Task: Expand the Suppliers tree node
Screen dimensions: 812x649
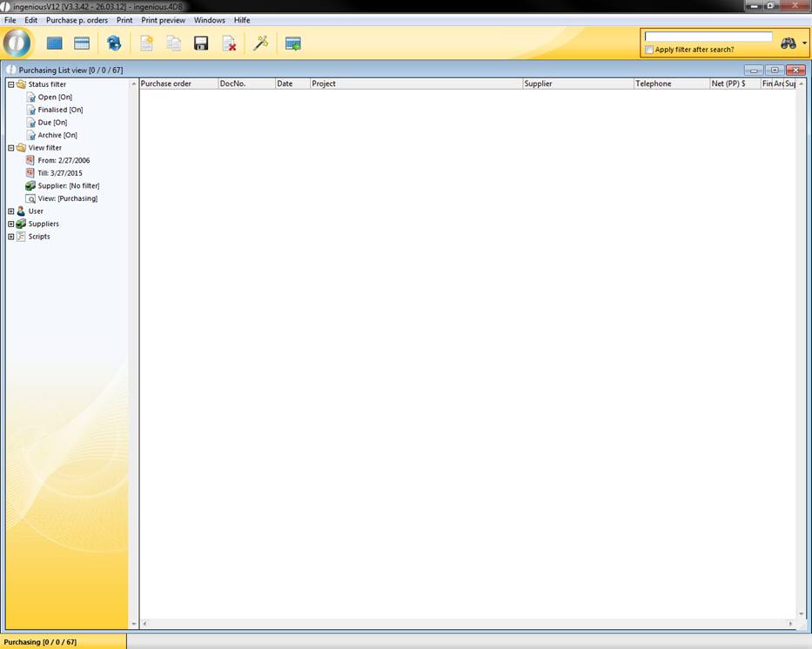Action: (x=11, y=224)
